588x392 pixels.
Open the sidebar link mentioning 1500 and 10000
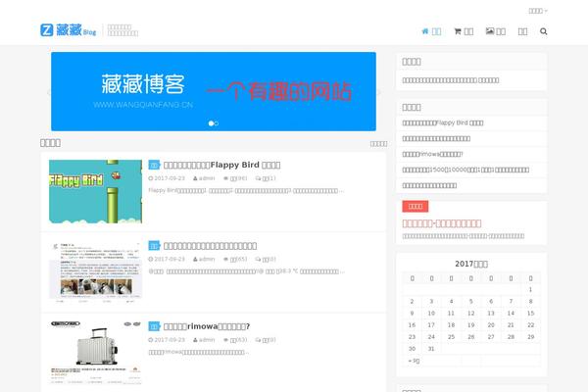click(x=465, y=170)
